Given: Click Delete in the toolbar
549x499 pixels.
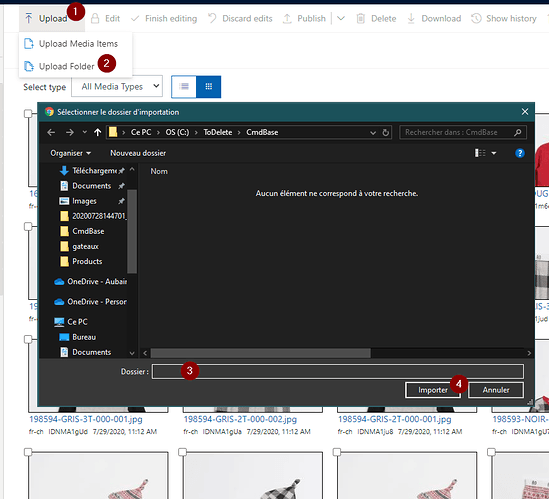Looking at the screenshot, I should tap(376, 19).
